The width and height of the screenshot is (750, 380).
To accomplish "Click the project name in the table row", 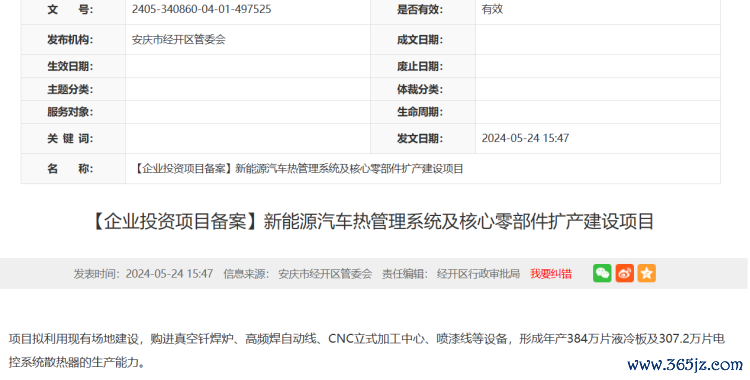I will click(298, 168).
